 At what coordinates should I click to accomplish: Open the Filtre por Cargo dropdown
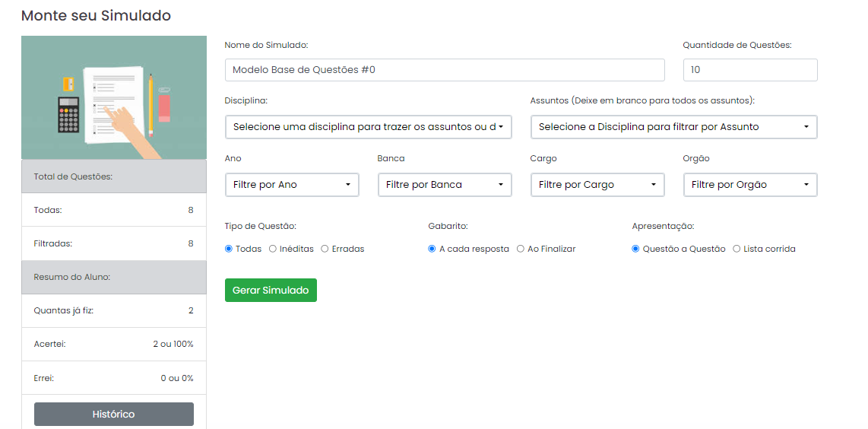coord(597,185)
